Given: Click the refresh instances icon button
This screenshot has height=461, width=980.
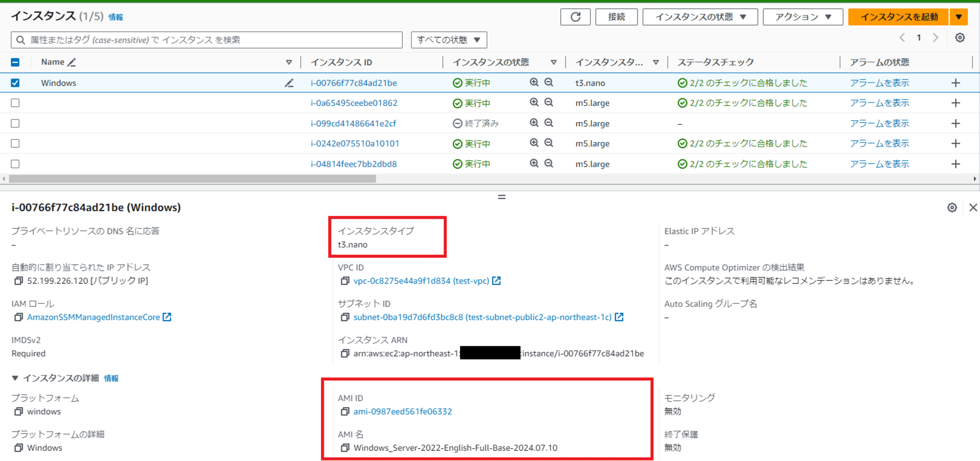Looking at the screenshot, I should coord(575,17).
